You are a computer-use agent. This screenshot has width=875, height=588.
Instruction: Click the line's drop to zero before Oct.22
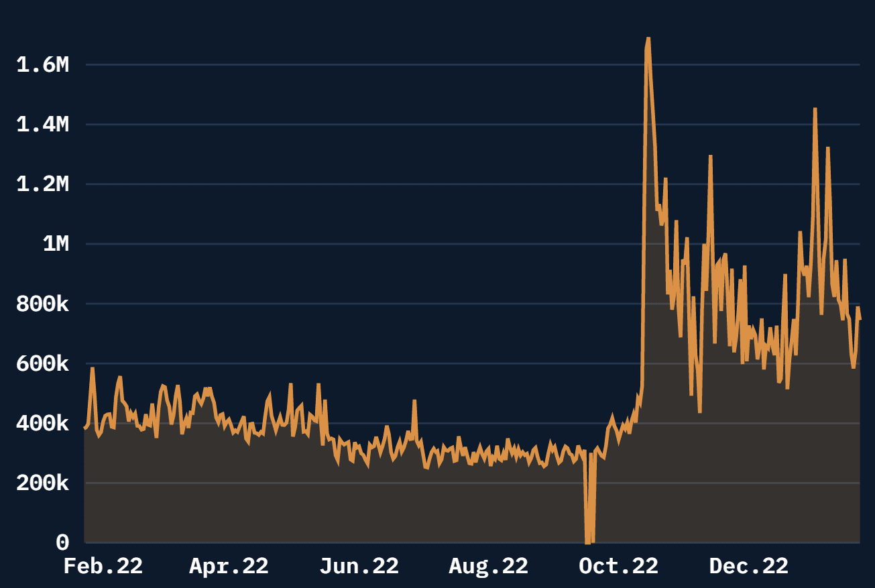[588, 541]
